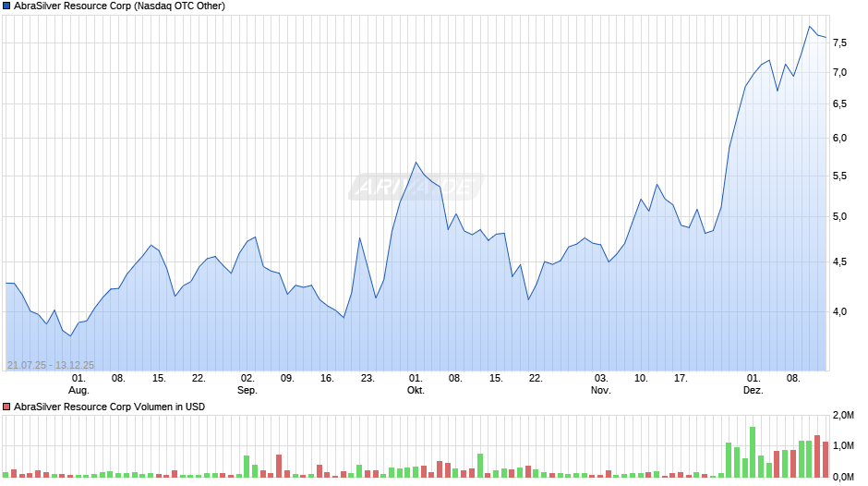
Task: Click the 'Okt.' month label on the time axis
Action: [x=416, y=390]
